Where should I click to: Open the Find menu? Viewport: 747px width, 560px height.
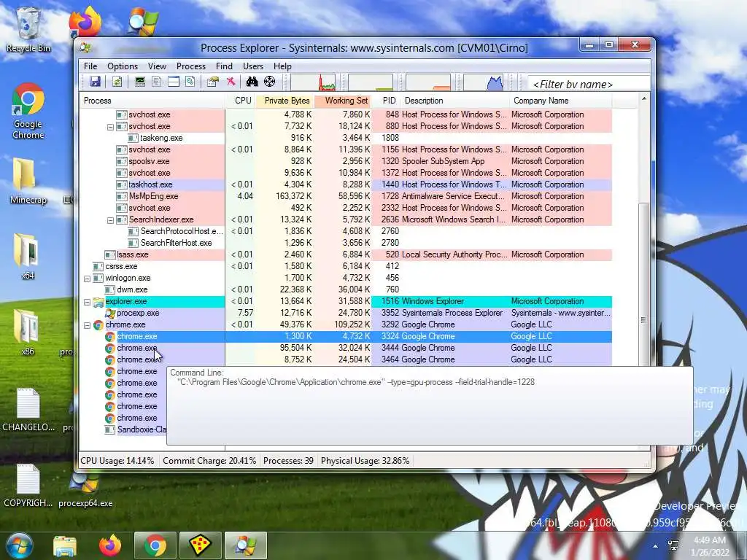225,66
